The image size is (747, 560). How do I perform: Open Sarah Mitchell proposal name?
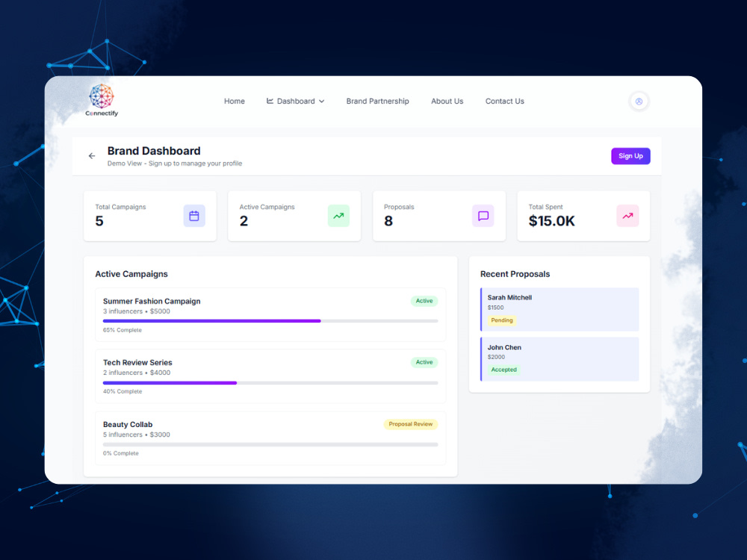tap(509, 298)
